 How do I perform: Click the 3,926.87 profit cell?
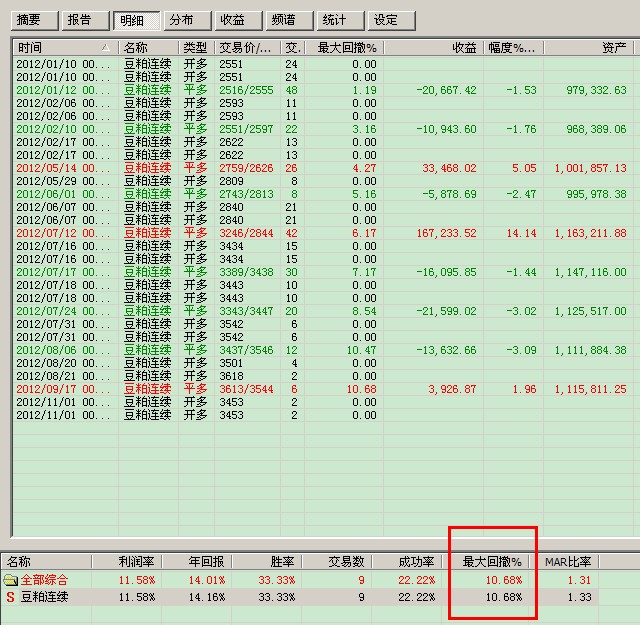pyautogui.click(x=452, y=389)
